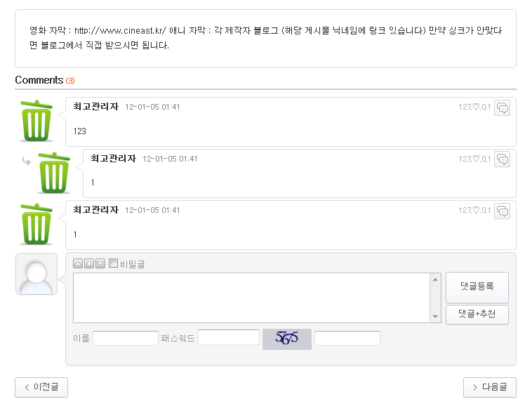The height and width of the screenshot is (411, 532).
Task: Submit comment with the 댓글등록 button
Action: click(x=477, y=287)
